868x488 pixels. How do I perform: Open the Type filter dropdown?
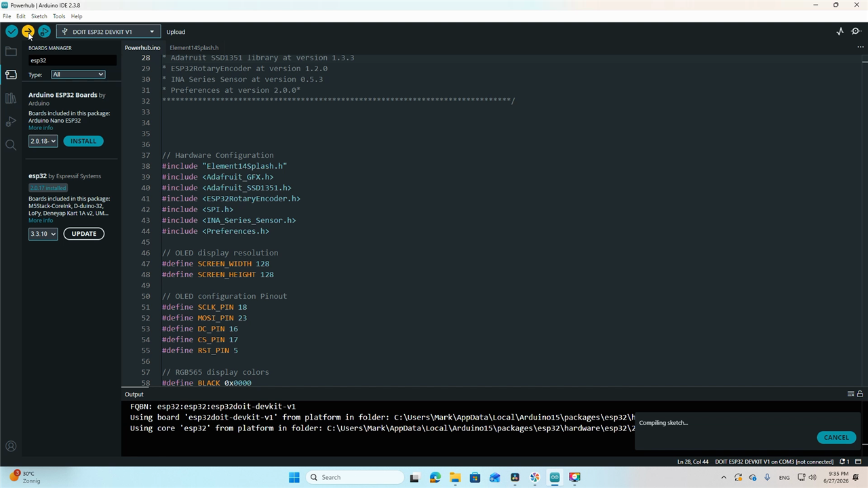(78, 75)
